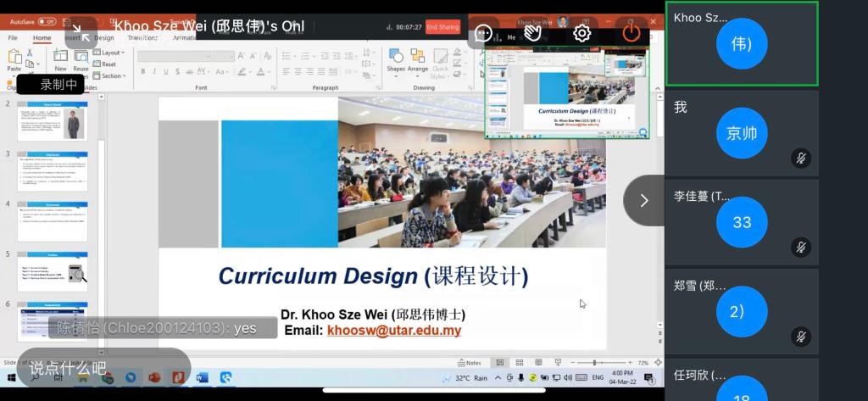Screen dimensions: 868x401
Task: Click the Bullets list icon
Action: tap(288, 56)
